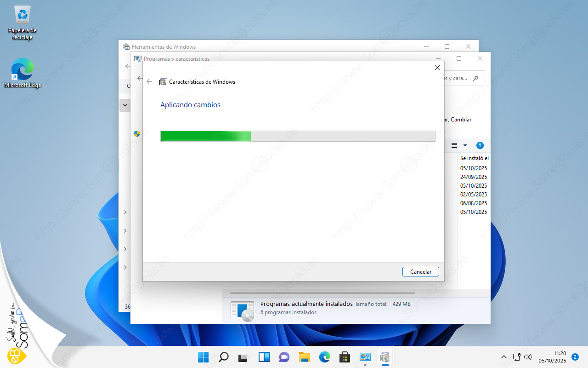
Task: Open the Start menu on taskbar
Action: click(203, 357)
